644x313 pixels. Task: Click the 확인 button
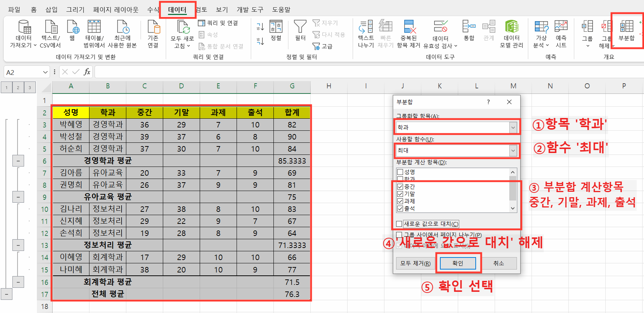click(458, 263)
